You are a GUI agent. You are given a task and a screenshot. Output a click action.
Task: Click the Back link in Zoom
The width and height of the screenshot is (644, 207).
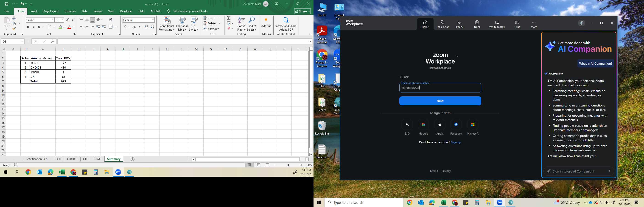pos(404,77)
